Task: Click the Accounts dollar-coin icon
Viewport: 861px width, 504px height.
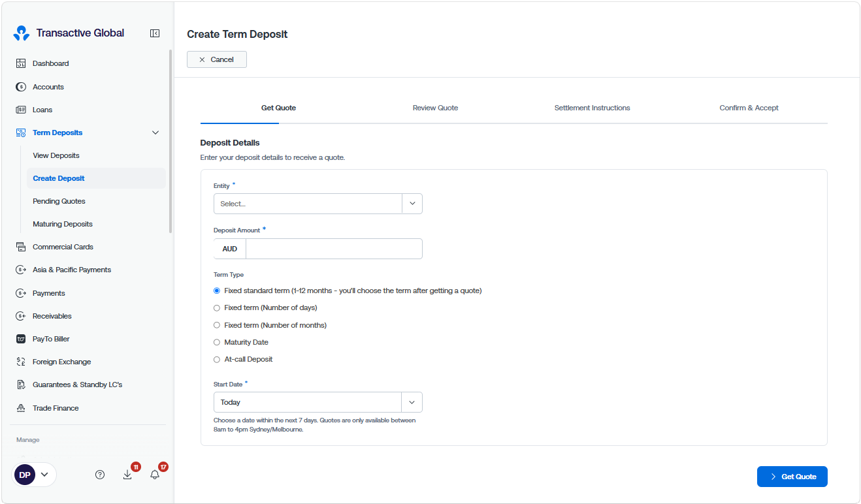Action: click(x=20, y=87)
